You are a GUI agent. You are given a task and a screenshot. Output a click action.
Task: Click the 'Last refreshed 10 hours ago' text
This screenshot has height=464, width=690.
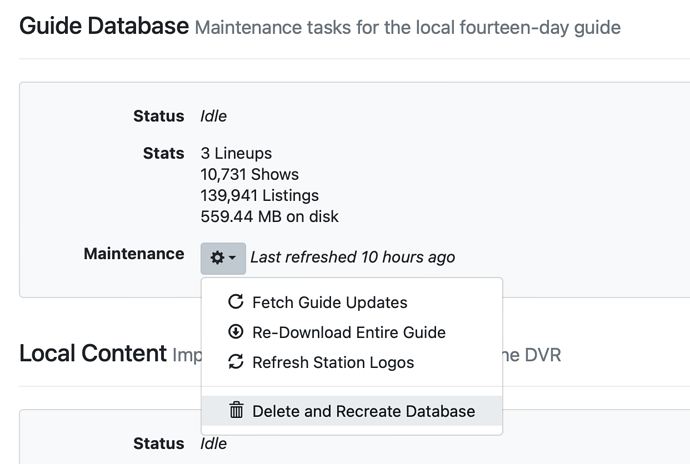pos(352,257)
